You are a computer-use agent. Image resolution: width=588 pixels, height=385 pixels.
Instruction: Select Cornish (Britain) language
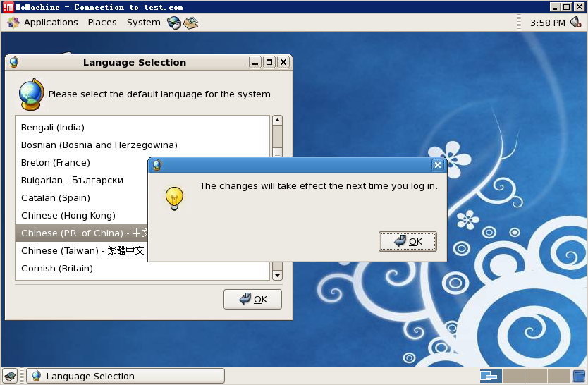click(142, 269)
